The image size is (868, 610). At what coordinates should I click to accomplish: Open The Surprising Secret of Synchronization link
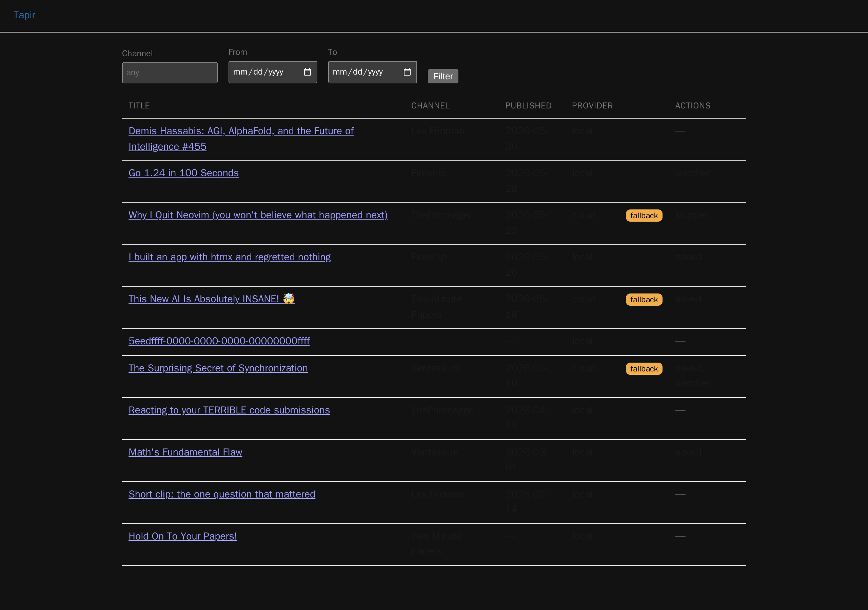(218, 368)
